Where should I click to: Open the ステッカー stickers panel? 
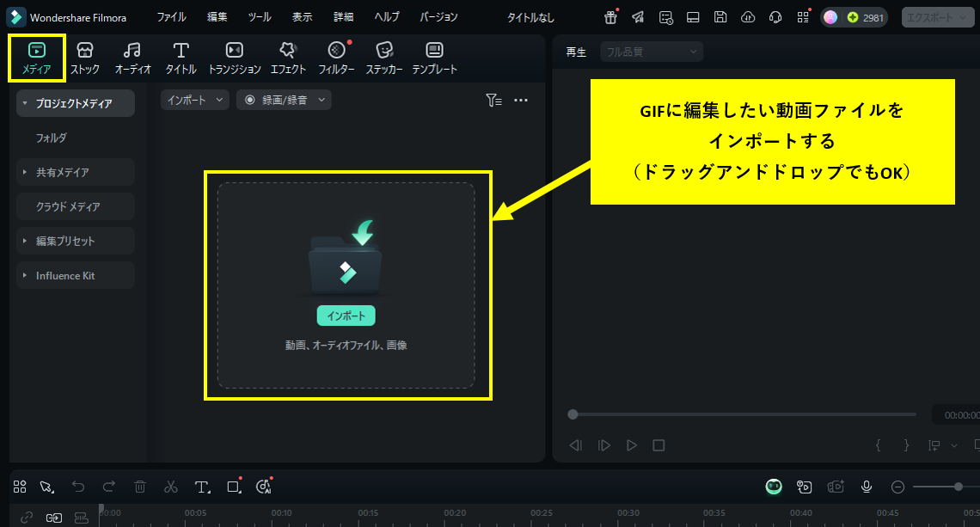tap(383, 58)
